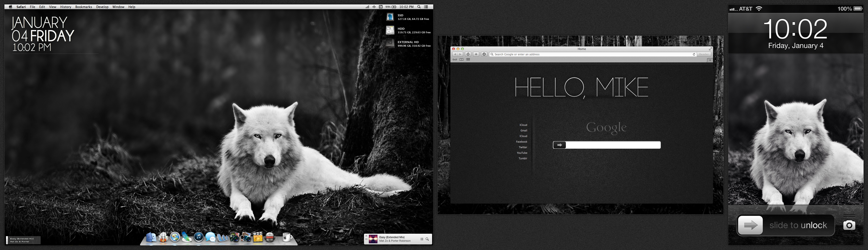The height and width of the screenshot is (250, 868).
Task: Open the External HD drive icon
Action: tap(390, 44)
